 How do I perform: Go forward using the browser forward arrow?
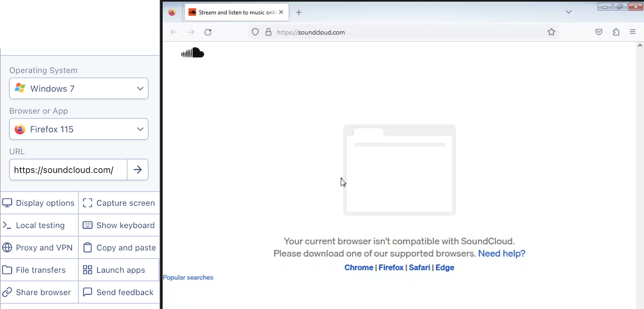click(x=191, y=32)
